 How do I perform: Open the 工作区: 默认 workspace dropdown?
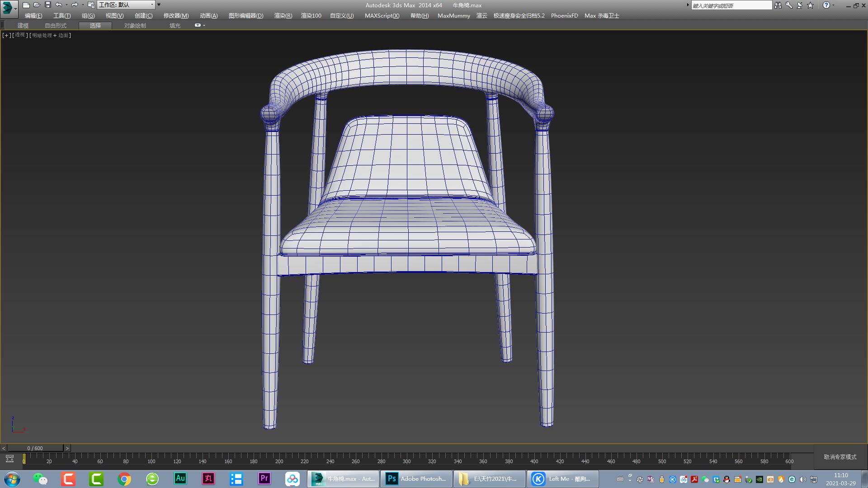[x=126, y=5]
